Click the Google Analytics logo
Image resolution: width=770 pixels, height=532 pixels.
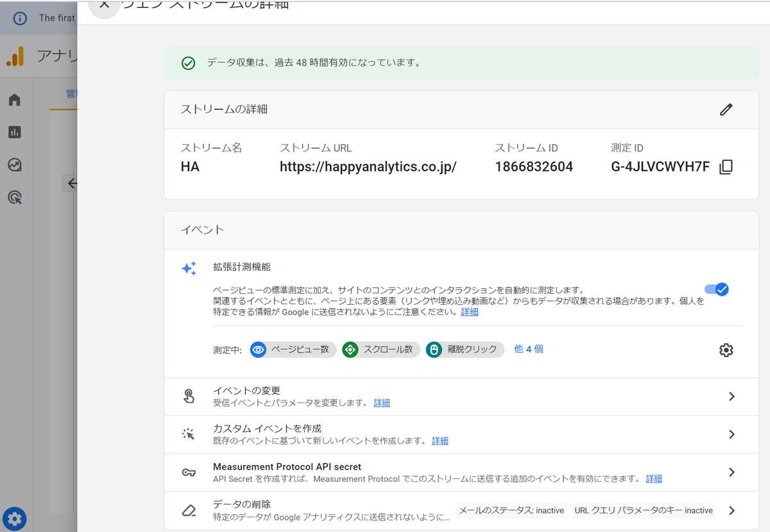tap(13, 56)
